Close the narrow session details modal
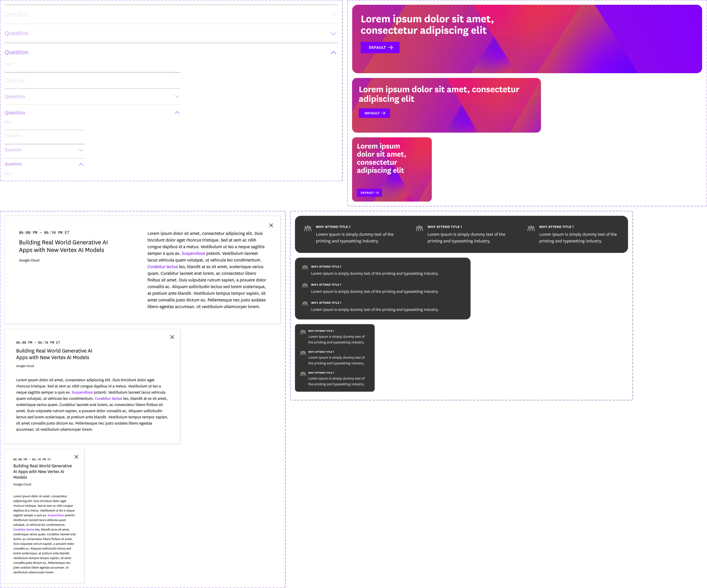 [76, 457]
